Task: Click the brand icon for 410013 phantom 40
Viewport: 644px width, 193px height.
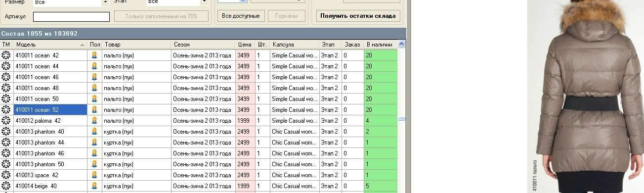Action: (x=6, y=132)
